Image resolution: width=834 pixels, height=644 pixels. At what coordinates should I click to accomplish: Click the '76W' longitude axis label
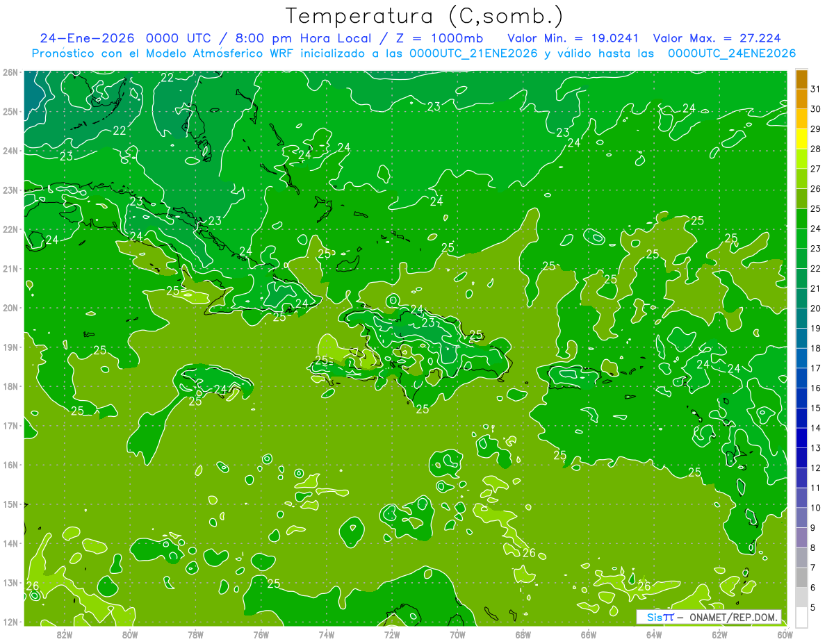(x=261, y=634)
